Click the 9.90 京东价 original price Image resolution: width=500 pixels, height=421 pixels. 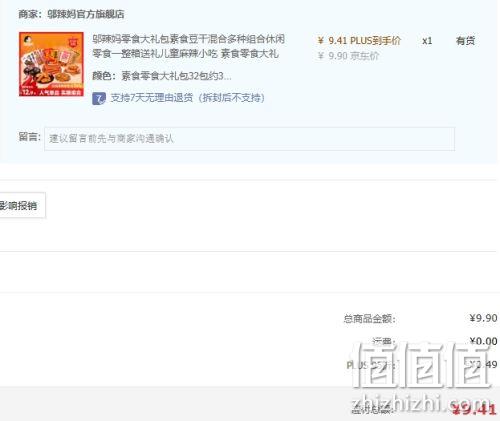[348, 56]
